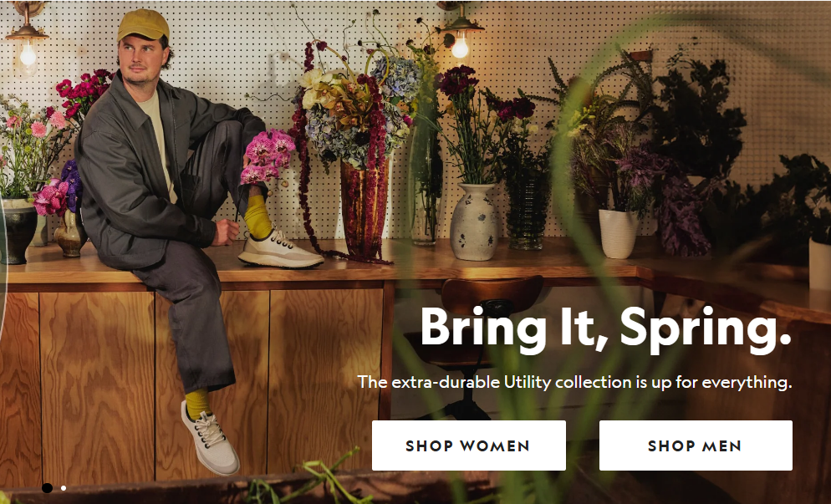Viewport: 831px width, 504px height.
Task: Click the small white ribbed planter
Action: click(618, 233)
